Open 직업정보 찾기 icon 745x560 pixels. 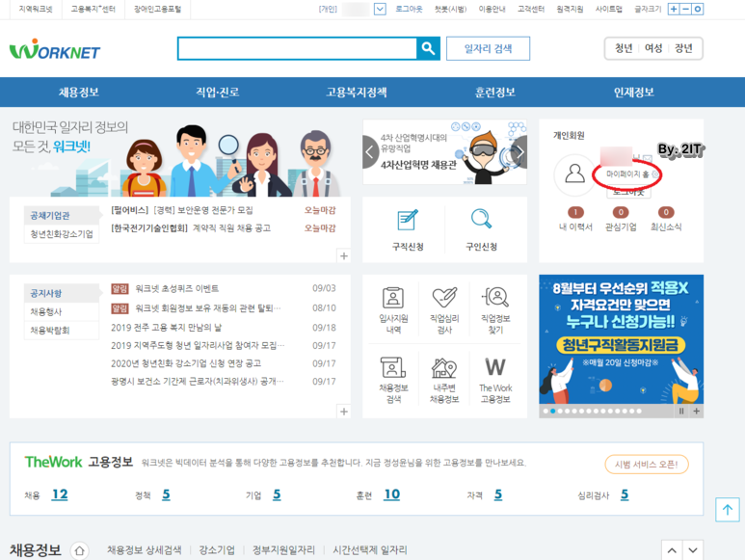pos(495,298)
